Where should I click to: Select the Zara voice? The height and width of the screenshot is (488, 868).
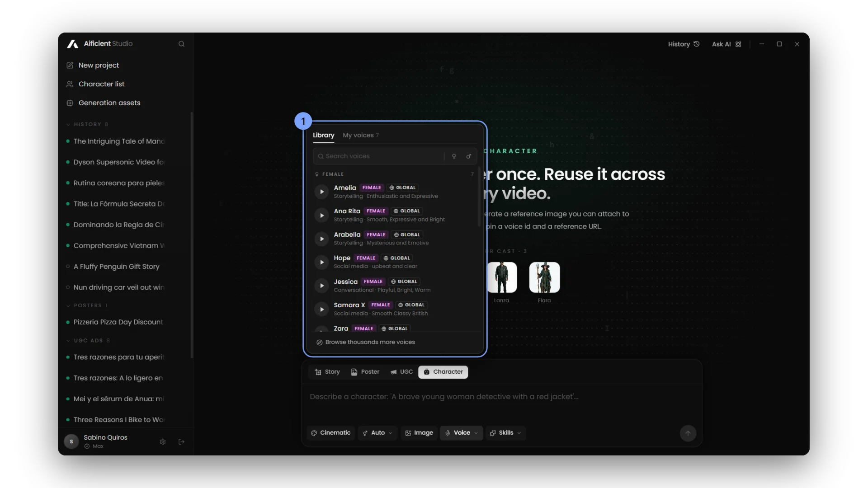click(x=394, y=328)
